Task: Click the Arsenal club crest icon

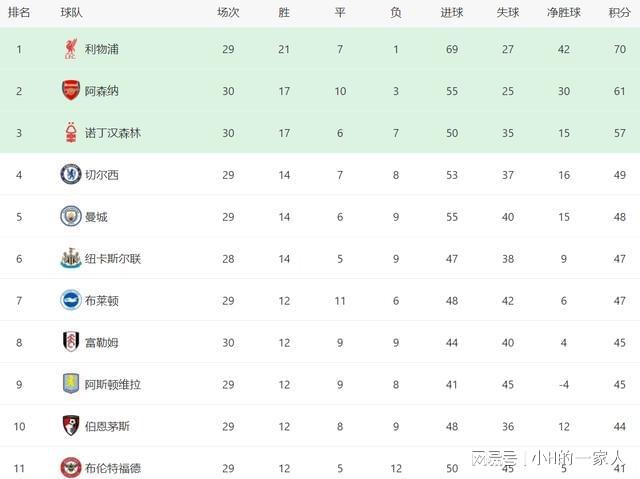Action: (71, 91)
